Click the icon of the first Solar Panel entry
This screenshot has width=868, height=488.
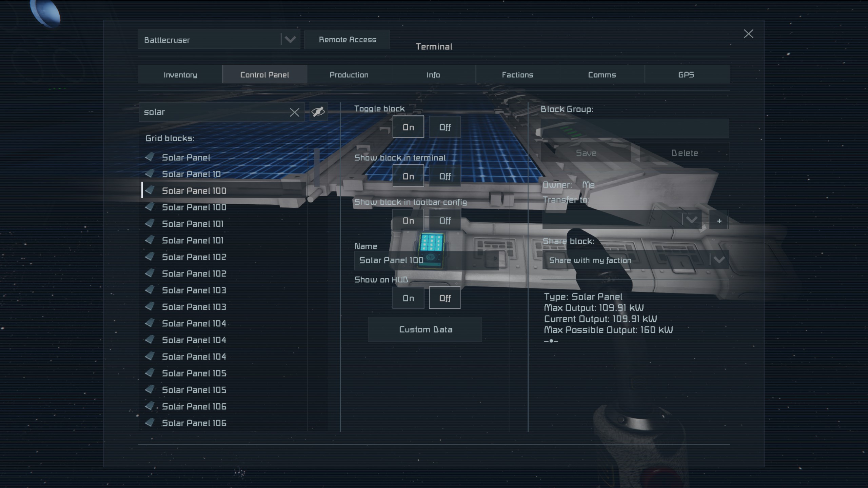pos(150,157)
